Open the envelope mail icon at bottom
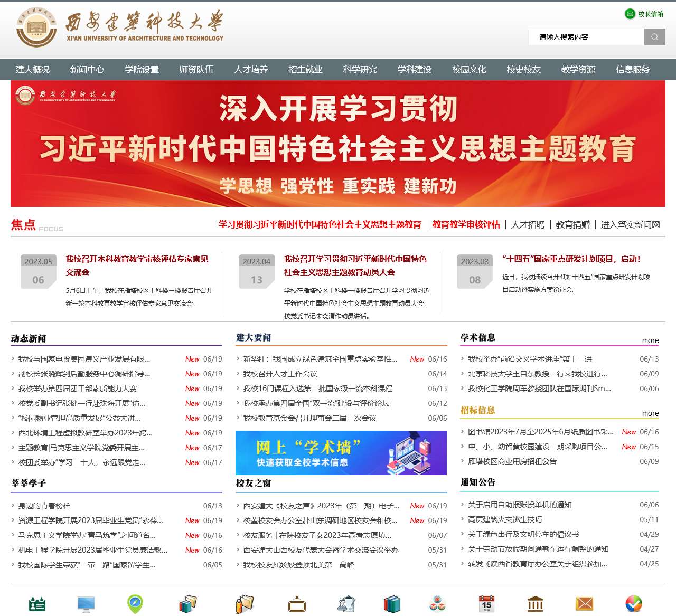This screenshot has height=616, width=676. (x=583, y=603)
